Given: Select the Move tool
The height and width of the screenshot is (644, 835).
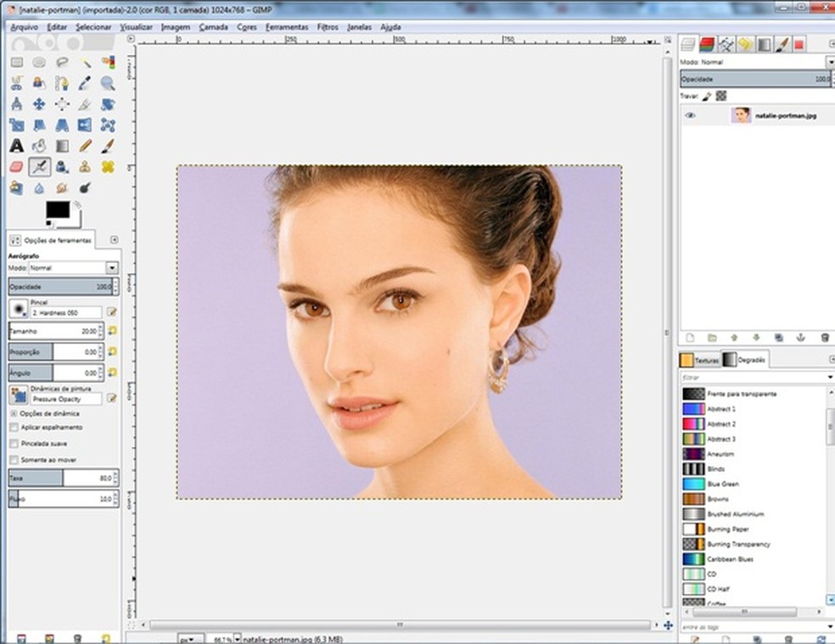Looking at the screenshot, I should [40, 104].
